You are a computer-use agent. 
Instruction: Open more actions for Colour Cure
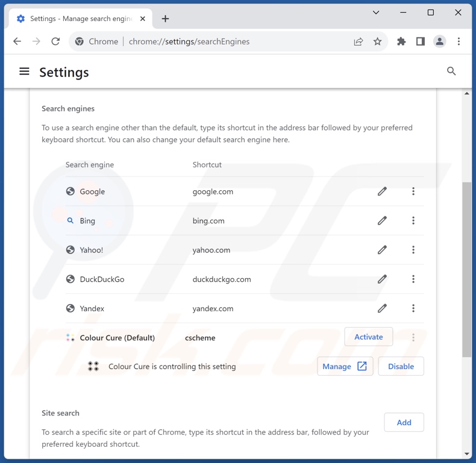coord(413,337)
